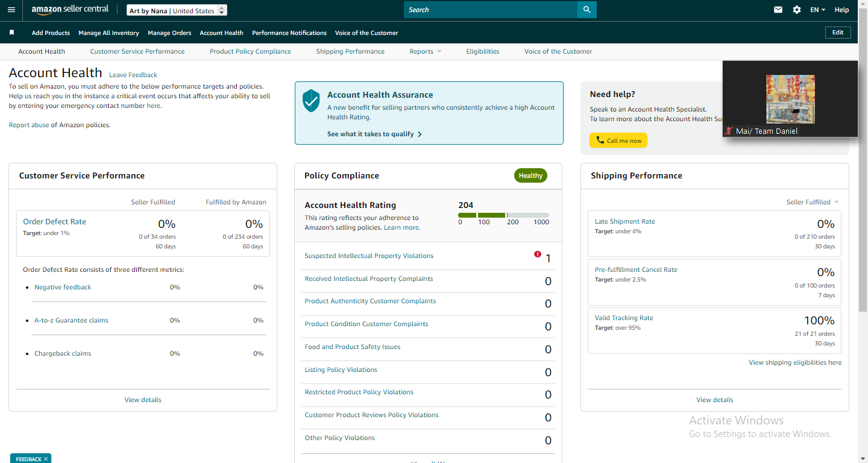Click Add Products in favorites bar
The width and height of the screenshot is (868, 463).
point(51,33)
